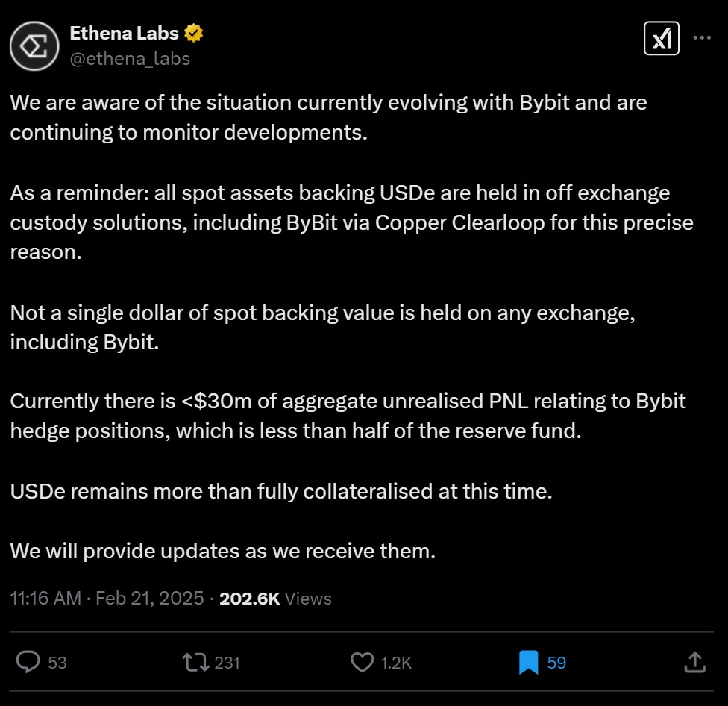Click the "USDe remains more than fully collateralised" line
Screen dimensions: 728x706
point(280,493)
